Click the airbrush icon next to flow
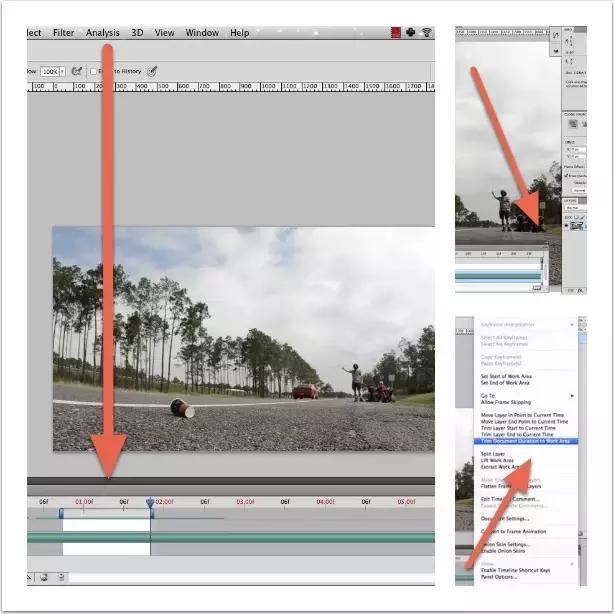This screenshot has height=614, width=614. (77, 71)
